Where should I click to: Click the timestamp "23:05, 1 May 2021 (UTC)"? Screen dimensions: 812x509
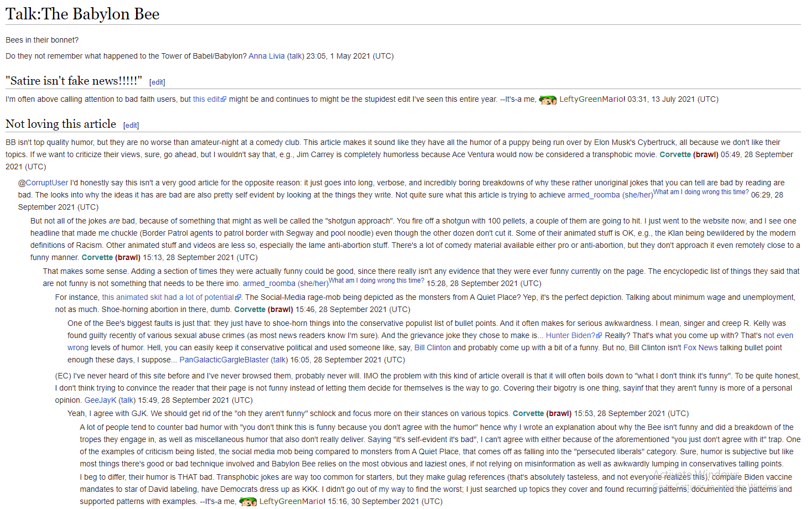click(x=350, y=56)
